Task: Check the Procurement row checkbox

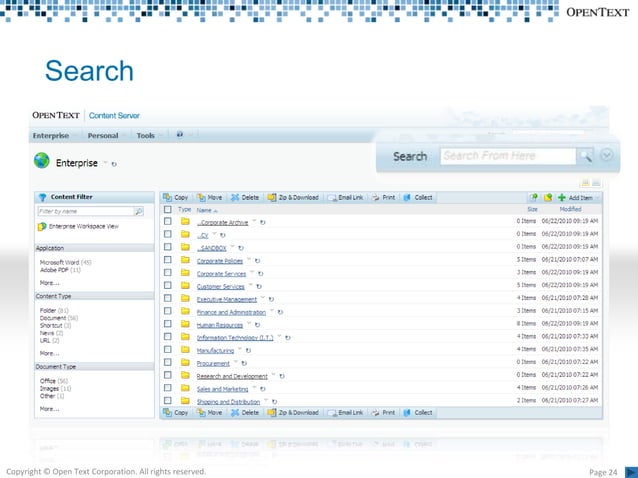Action: point(168,362)
